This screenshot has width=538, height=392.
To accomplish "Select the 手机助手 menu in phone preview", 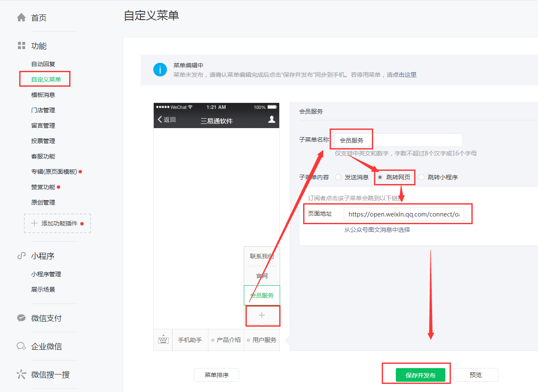I will point(190,340).
